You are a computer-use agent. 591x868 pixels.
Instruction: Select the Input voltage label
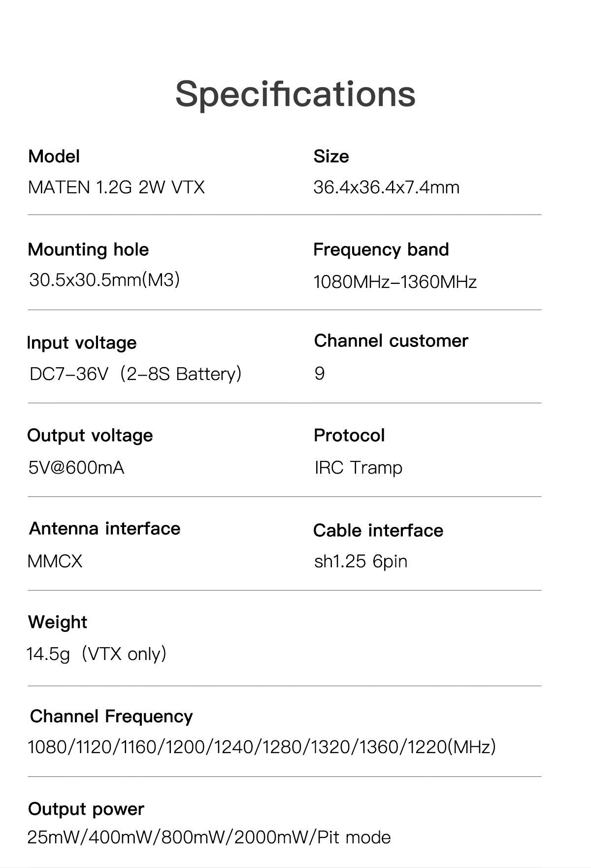coord(82,343)
